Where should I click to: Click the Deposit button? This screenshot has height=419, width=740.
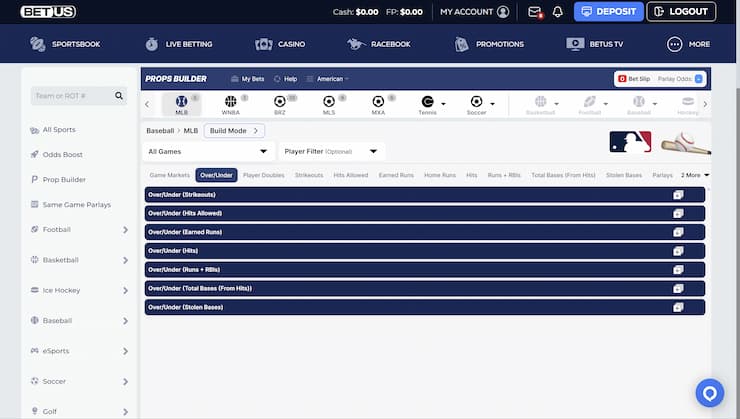point(608,12)
